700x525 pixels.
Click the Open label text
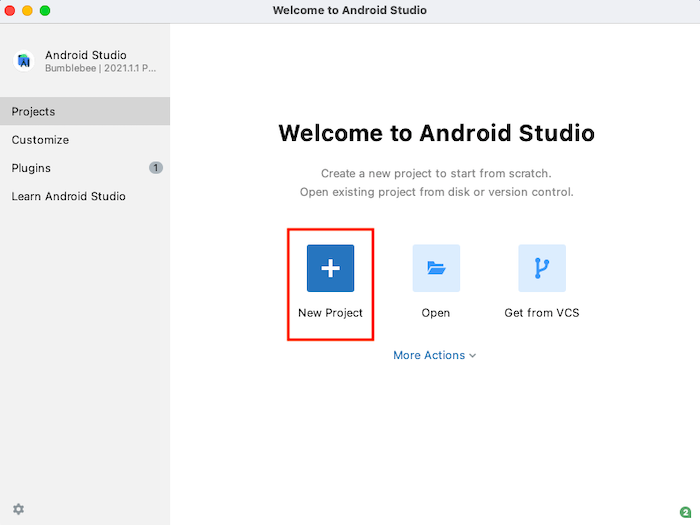(436, 313)
